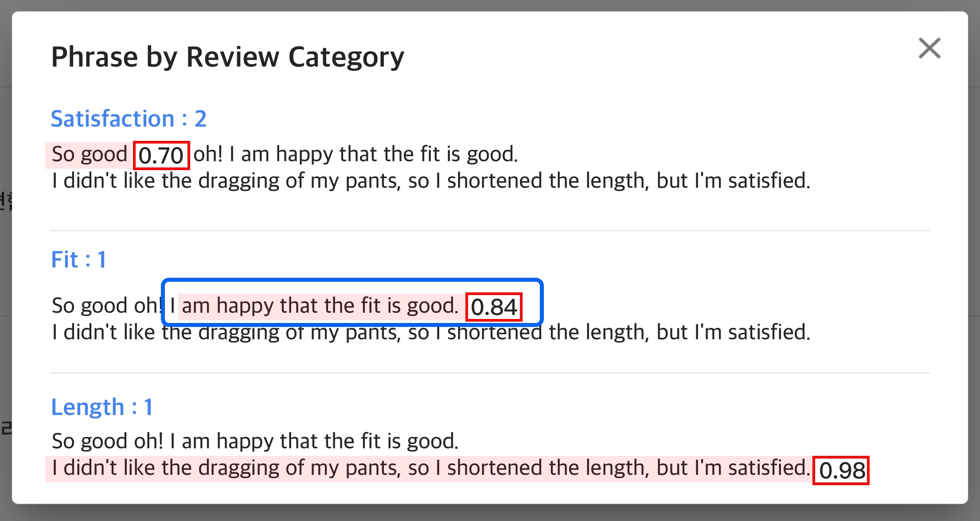Select the 'Fit : 1' category heading
The height and width of the screenshot is (521, 980).
(78, 260)
